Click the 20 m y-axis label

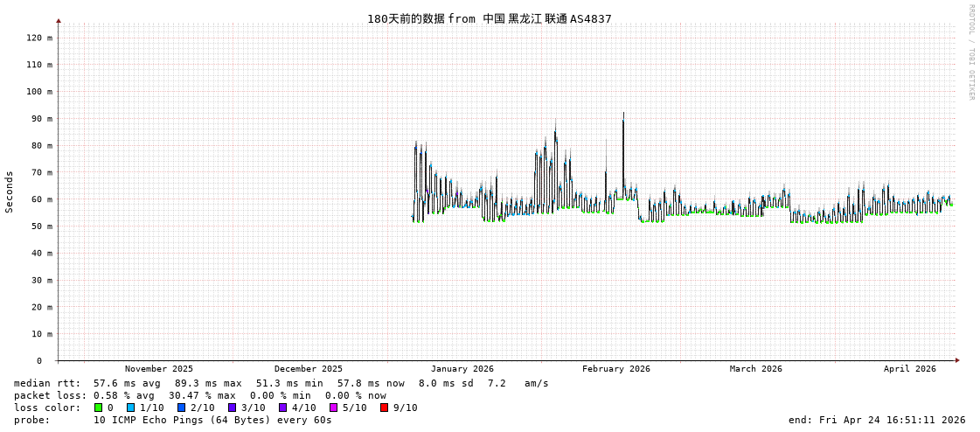(42, 306)
